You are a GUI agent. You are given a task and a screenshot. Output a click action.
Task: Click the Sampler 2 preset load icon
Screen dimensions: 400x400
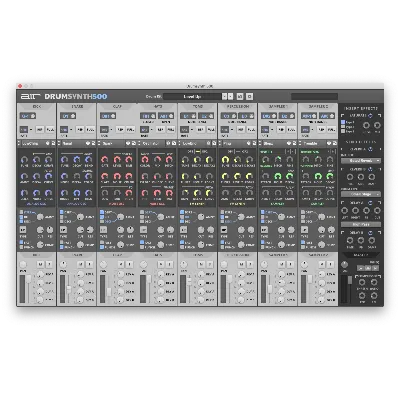[x=330, y=143]
